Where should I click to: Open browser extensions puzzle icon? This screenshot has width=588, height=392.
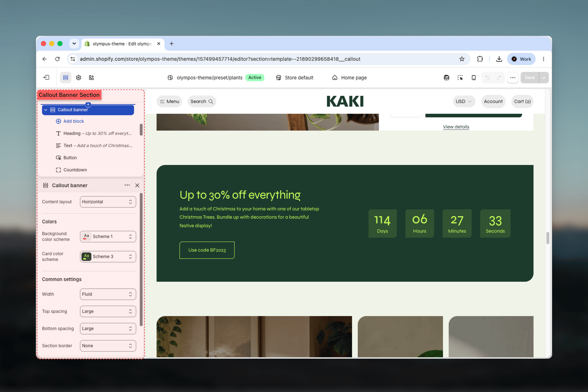tap(480, 59)
